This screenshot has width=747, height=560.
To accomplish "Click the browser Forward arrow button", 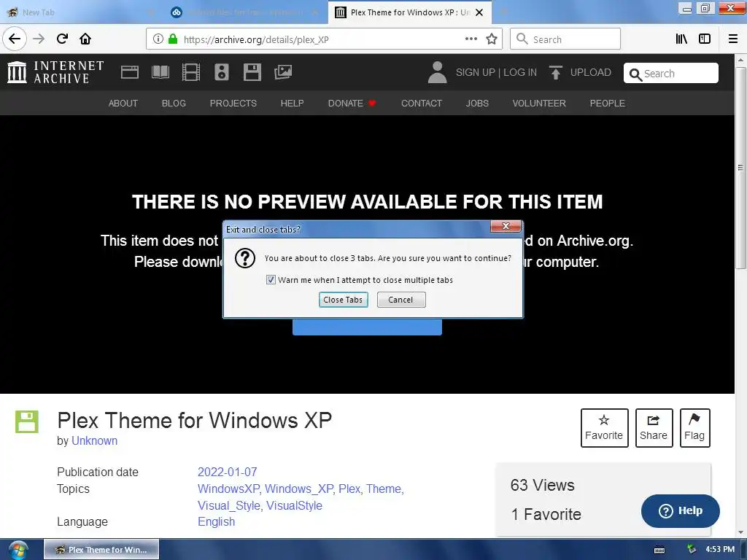I will (x=39, y=39).
